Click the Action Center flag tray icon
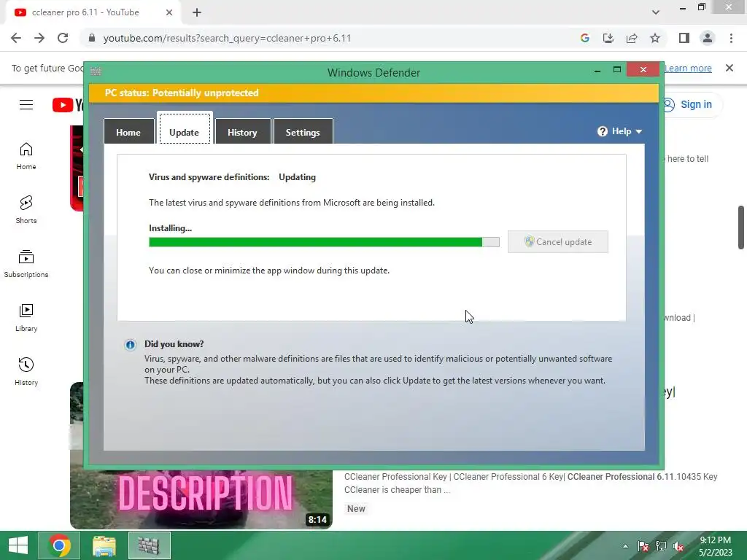Image resolution: width=747 pixels, height=560 pixels. click(643, 546)
